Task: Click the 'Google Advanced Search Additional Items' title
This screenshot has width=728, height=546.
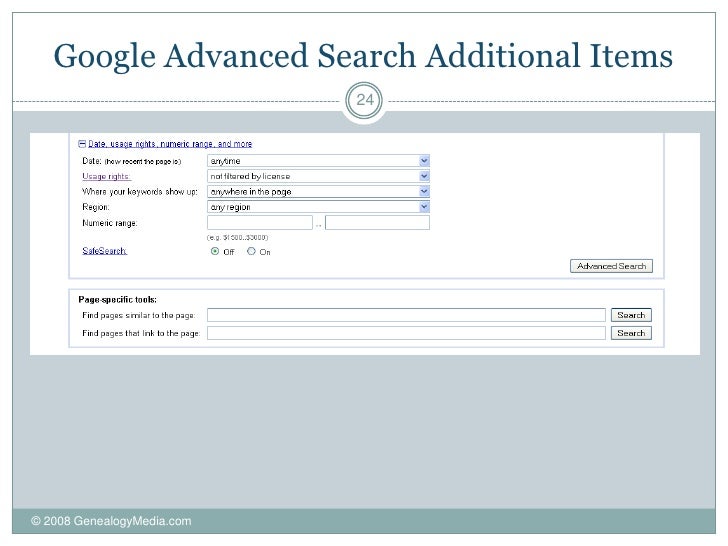Action: (x=364, y=56)
